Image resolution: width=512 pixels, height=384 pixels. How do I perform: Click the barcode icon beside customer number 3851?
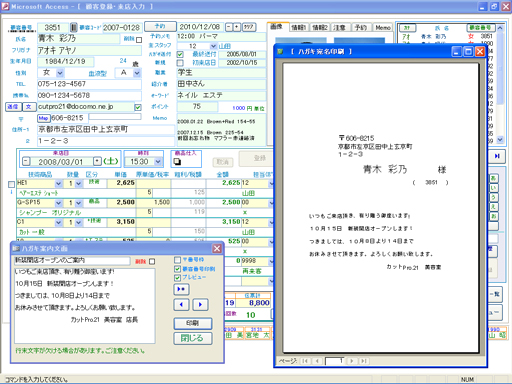tap(74, 27)
